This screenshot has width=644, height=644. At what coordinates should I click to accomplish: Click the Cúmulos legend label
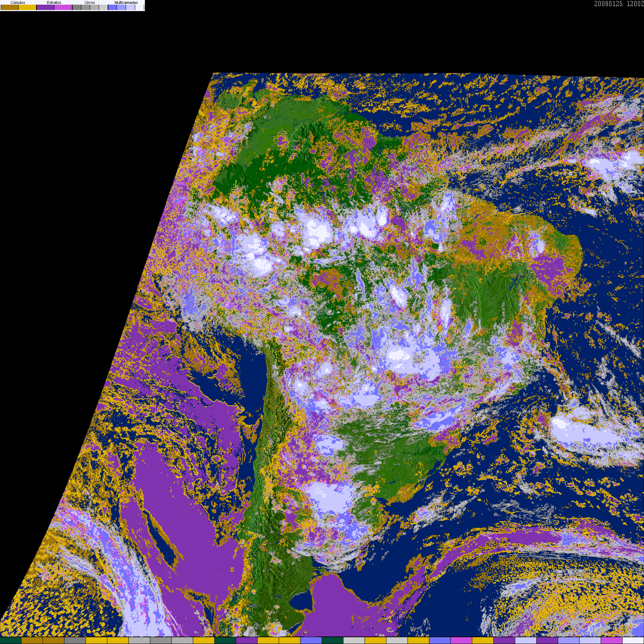(x=18, y=3)
